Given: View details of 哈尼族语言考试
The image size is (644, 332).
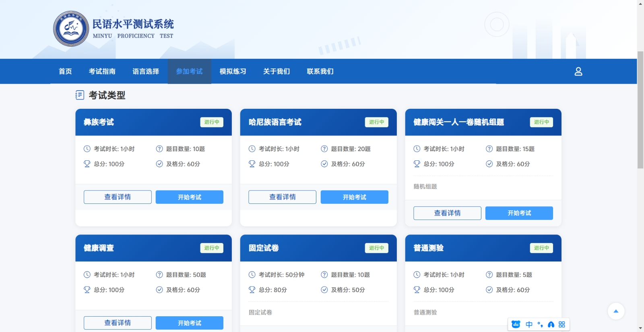Looking at the screenshot, I should tap(282, 197).
